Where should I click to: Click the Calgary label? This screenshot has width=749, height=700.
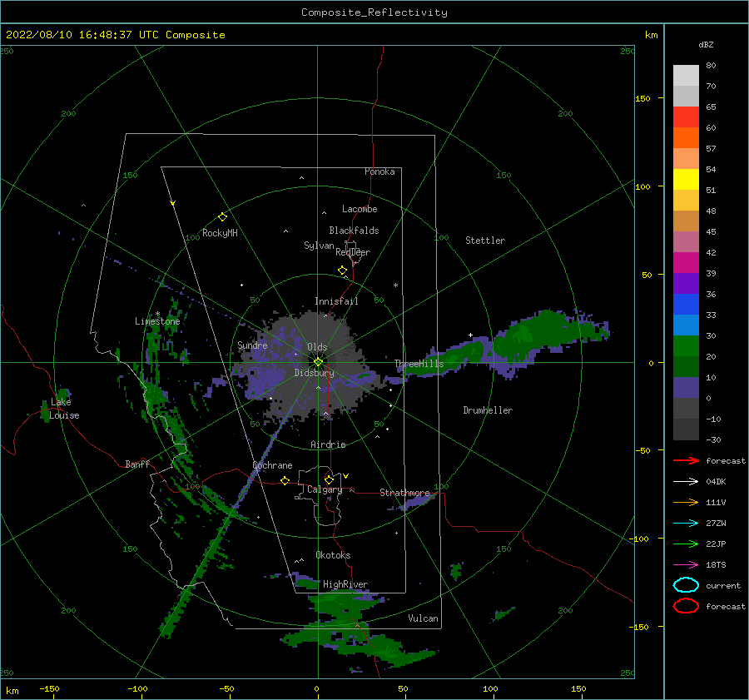[325, 489]
